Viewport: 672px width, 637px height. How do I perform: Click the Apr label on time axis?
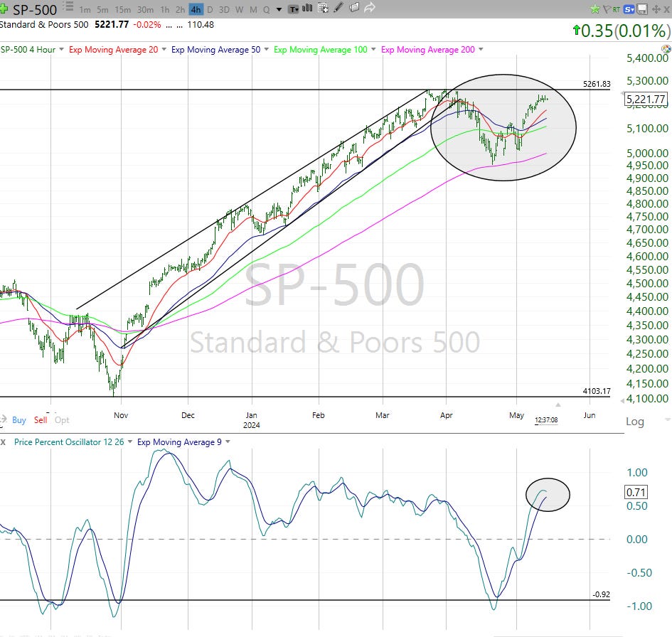click(x=446, y=415)
